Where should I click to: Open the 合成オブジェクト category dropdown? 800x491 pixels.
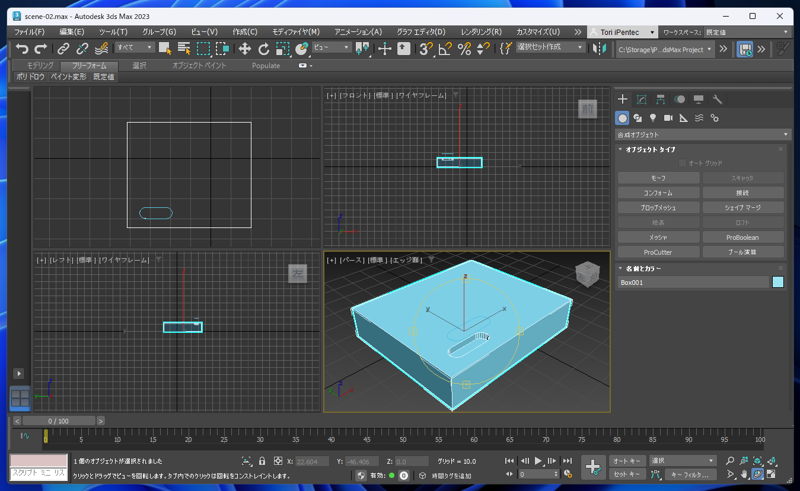click(x=702, y=134)
